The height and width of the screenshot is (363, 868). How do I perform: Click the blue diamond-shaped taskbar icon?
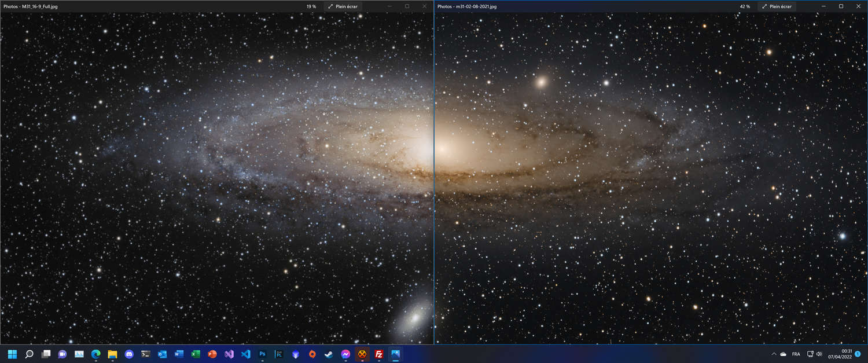[x=296, y=354]
